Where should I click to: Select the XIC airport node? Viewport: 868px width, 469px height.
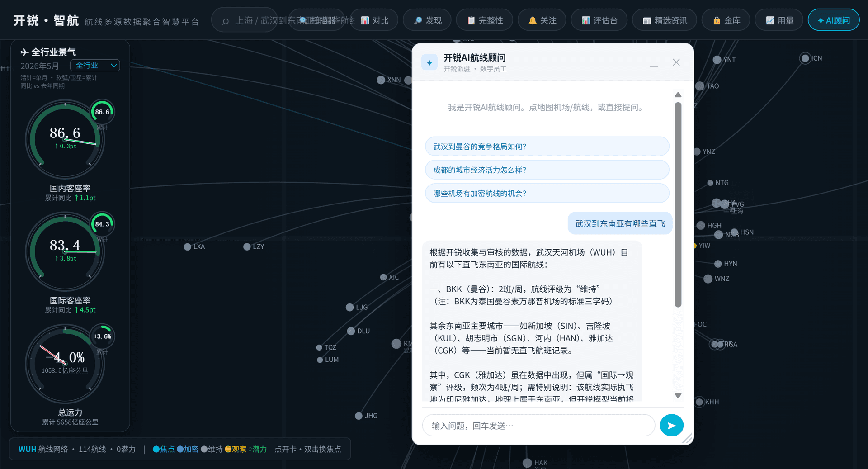383,277
